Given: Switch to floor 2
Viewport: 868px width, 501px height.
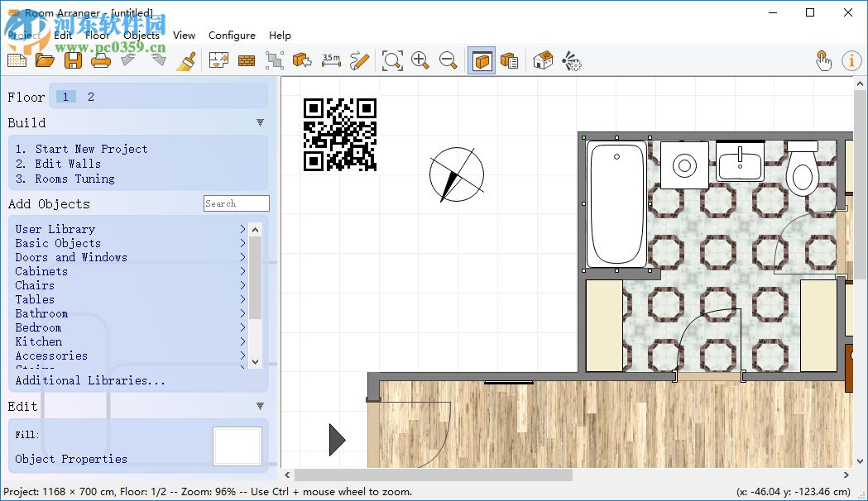Looking at the screenshot, I should pyautogui.click(x=91, y=97).
